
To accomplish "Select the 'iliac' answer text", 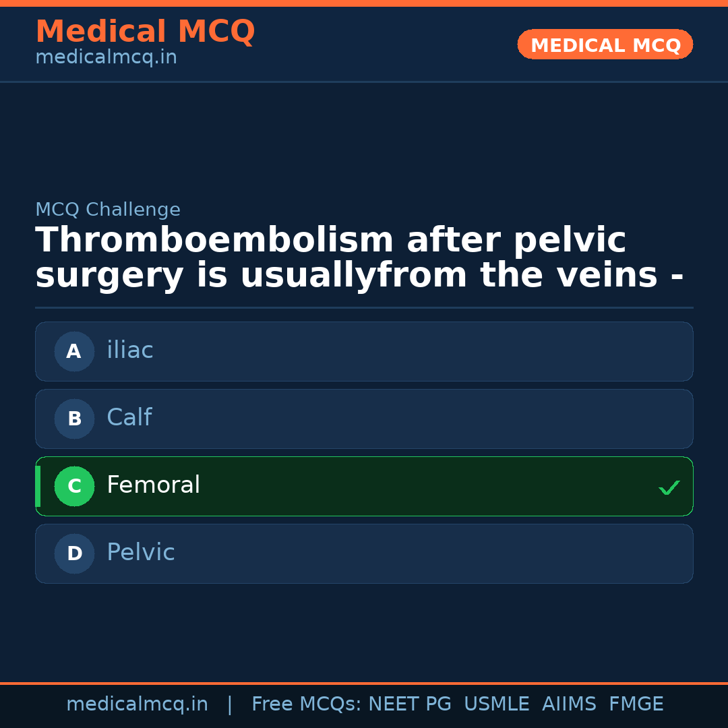I will 130,351.
